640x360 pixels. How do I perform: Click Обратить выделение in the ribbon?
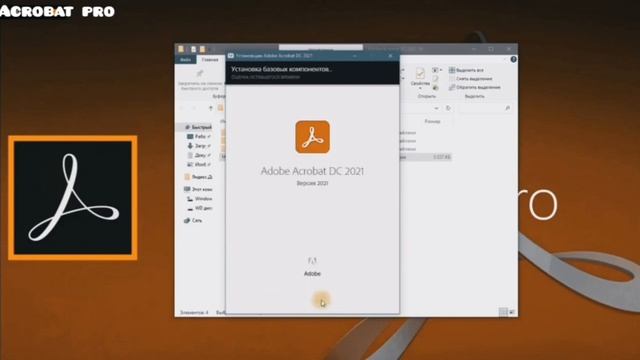[x=475, y=87]
